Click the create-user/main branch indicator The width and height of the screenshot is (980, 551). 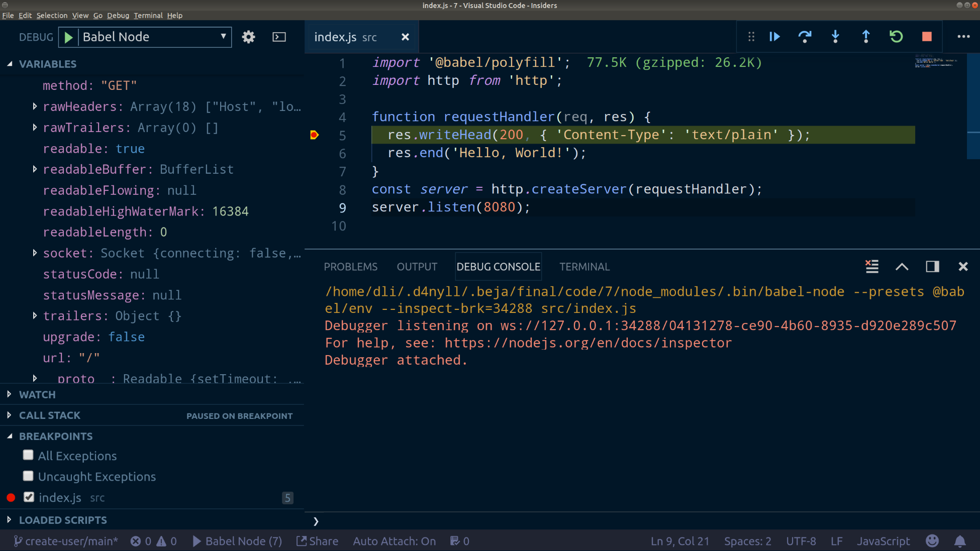[66, 541]
